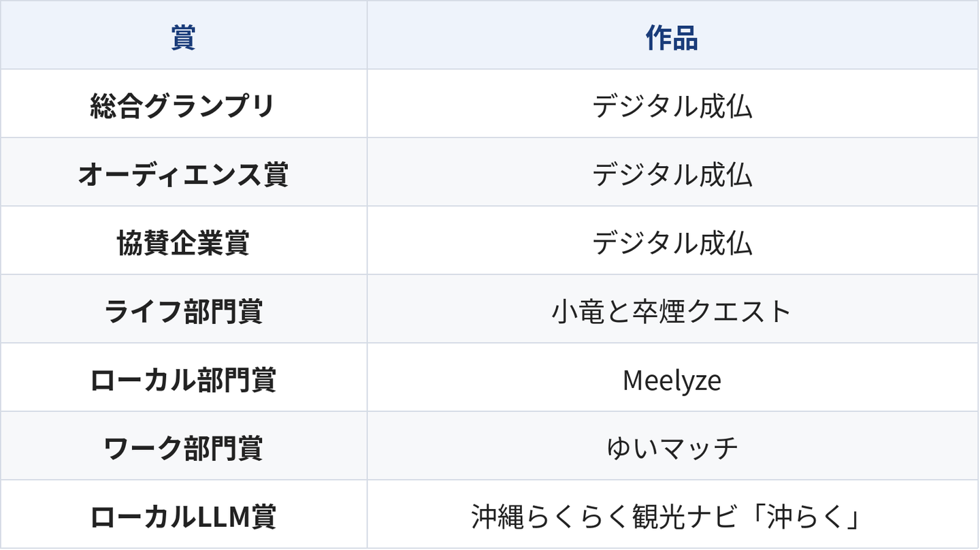Click デジタル成仏 in the オーディエンス賞 row
This screenshot has height=550, width=980.
pyautogui.click(x=672, y=175)
